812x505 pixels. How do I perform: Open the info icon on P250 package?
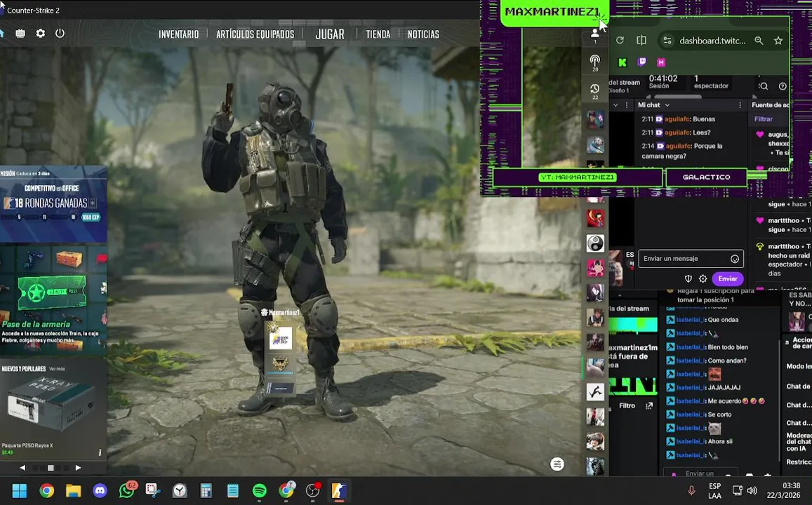pos(100,452)
